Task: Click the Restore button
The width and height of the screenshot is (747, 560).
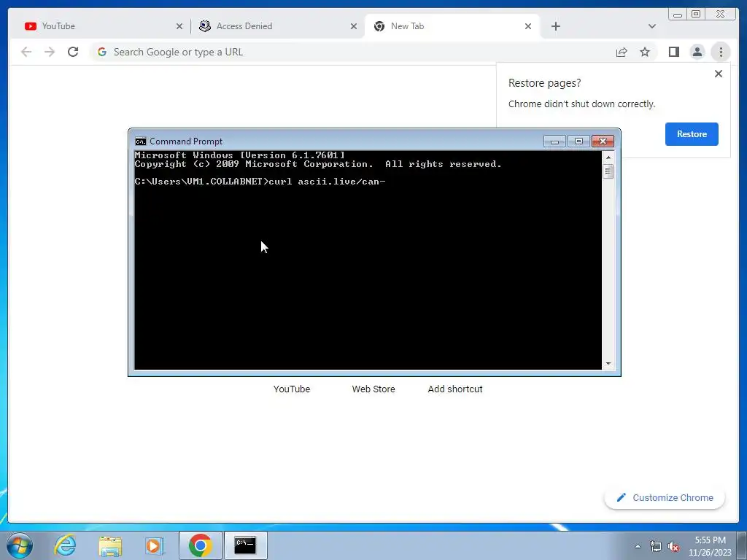Action: click(x=692, y=134)
